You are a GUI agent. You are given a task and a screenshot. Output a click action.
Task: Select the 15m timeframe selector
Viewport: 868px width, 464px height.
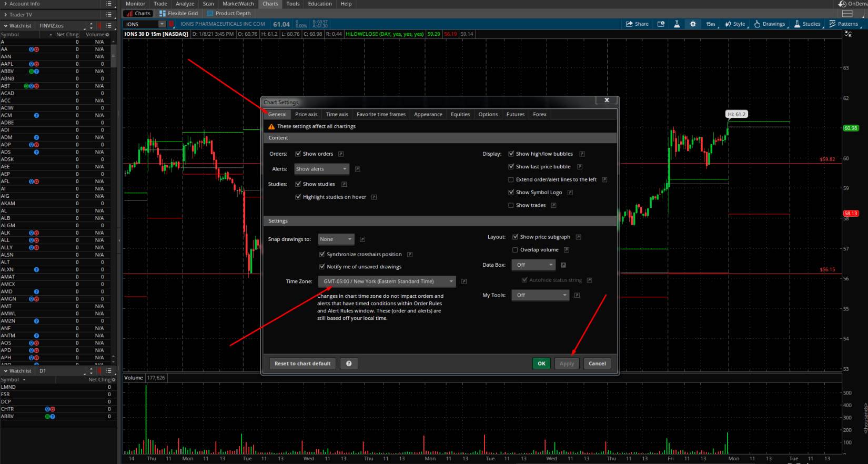pos(710,24)
